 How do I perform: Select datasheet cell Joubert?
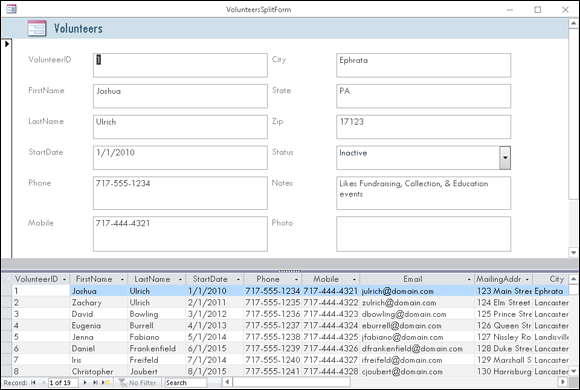coord(156,371)
